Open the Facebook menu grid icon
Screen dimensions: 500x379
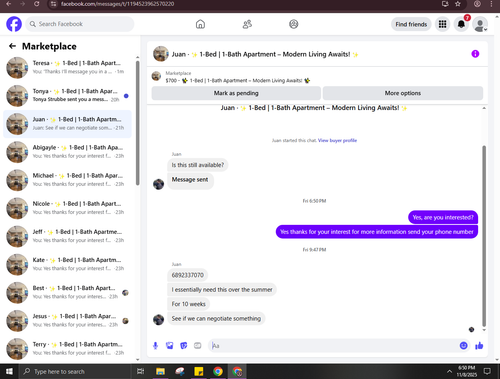(x=442, y=24)
